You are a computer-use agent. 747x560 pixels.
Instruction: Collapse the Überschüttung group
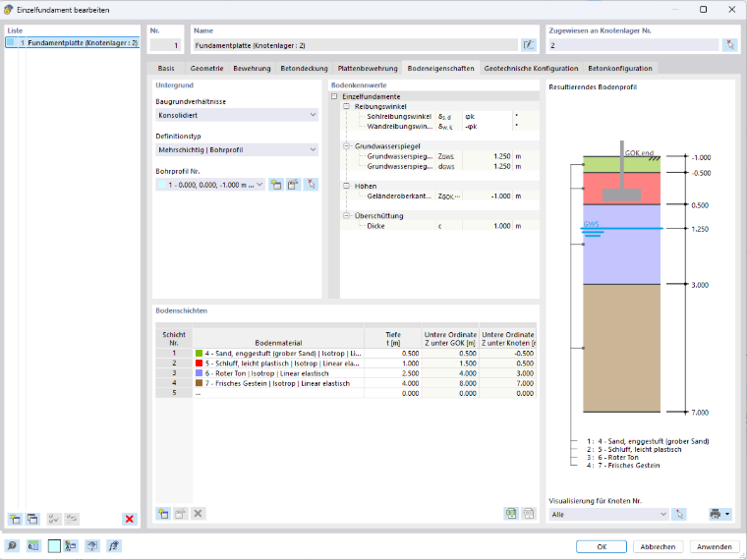(346, 216)
